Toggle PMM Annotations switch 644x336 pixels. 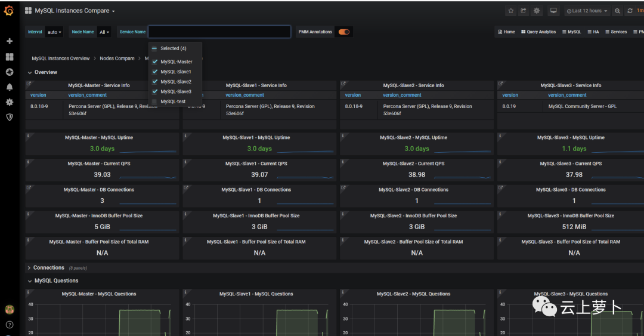tap(344, 32)
